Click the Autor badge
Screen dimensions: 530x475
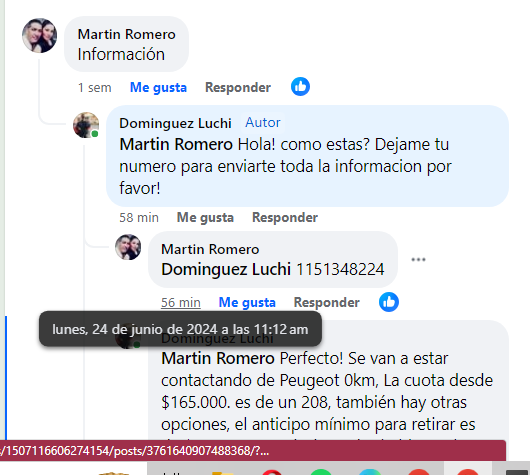[263, 122]
